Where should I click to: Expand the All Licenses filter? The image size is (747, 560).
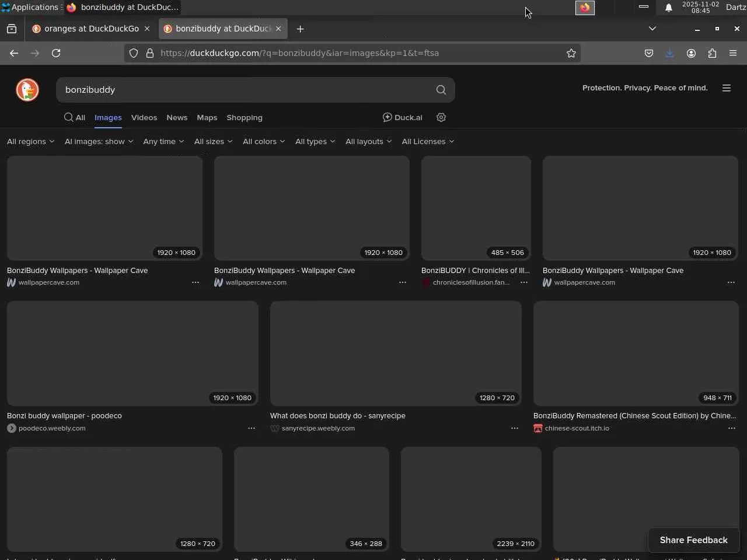coord(428,141)
